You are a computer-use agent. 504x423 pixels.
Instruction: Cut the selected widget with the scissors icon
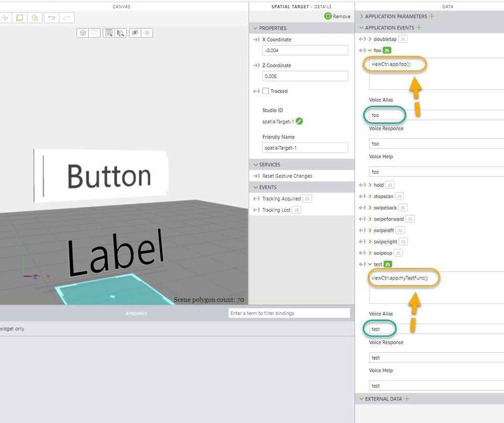[5, 18]
